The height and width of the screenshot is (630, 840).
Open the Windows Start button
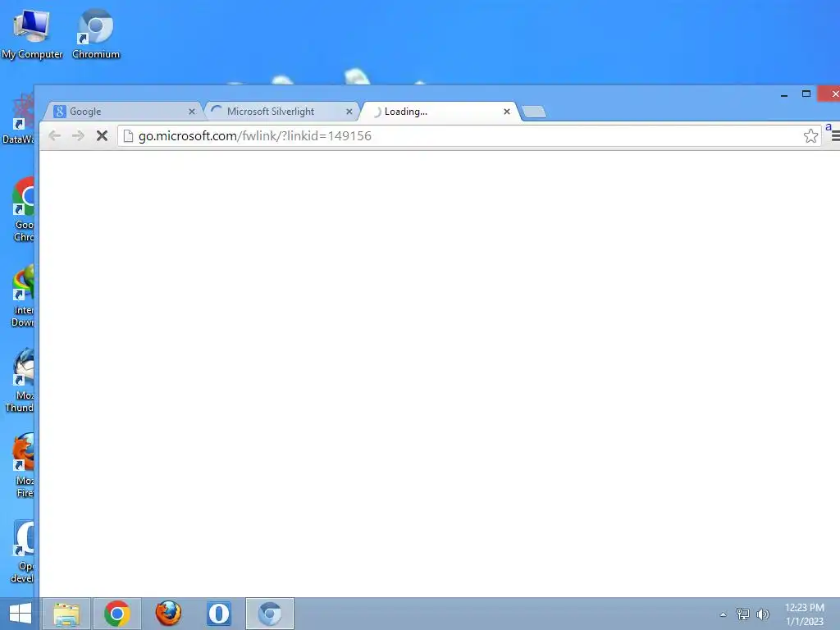[20, 614]
